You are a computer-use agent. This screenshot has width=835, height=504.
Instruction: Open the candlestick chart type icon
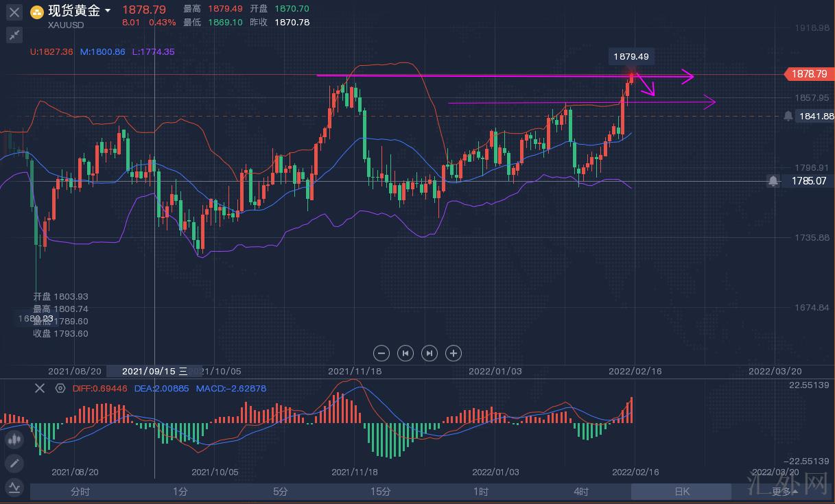click(x=14, y=440)
